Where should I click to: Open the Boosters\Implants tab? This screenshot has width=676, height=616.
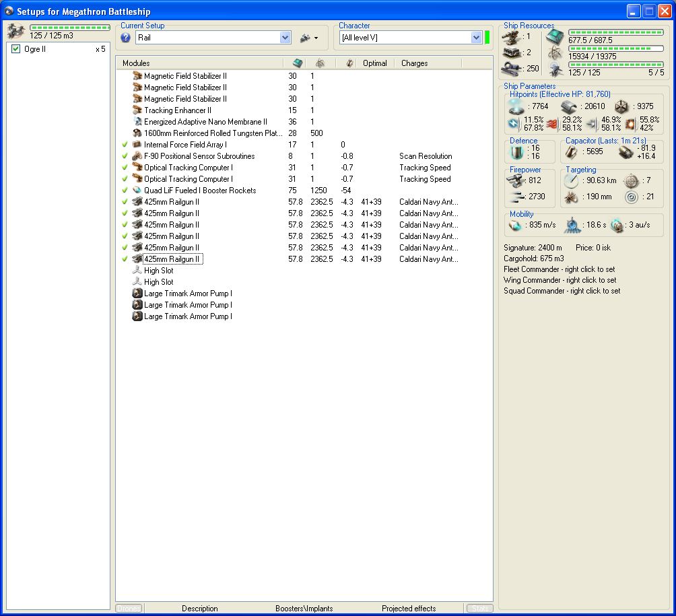click(304, 608)
